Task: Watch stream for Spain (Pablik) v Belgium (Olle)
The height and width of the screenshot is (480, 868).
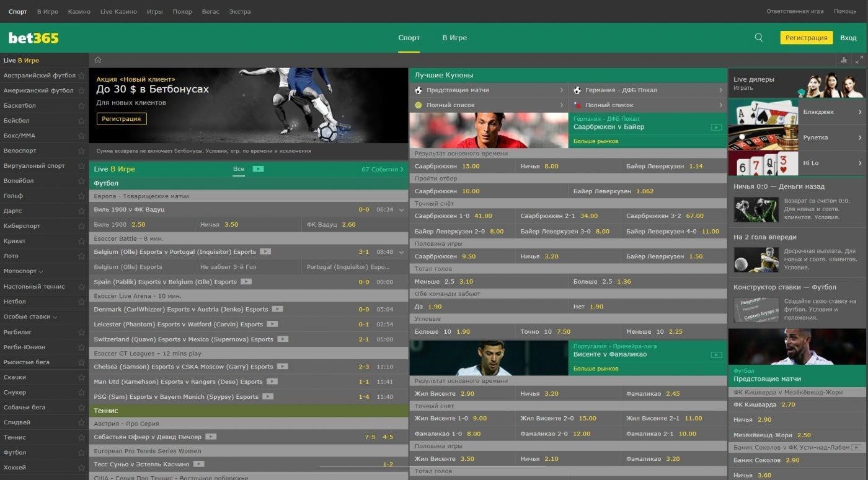Action: (x=246, y=281)
